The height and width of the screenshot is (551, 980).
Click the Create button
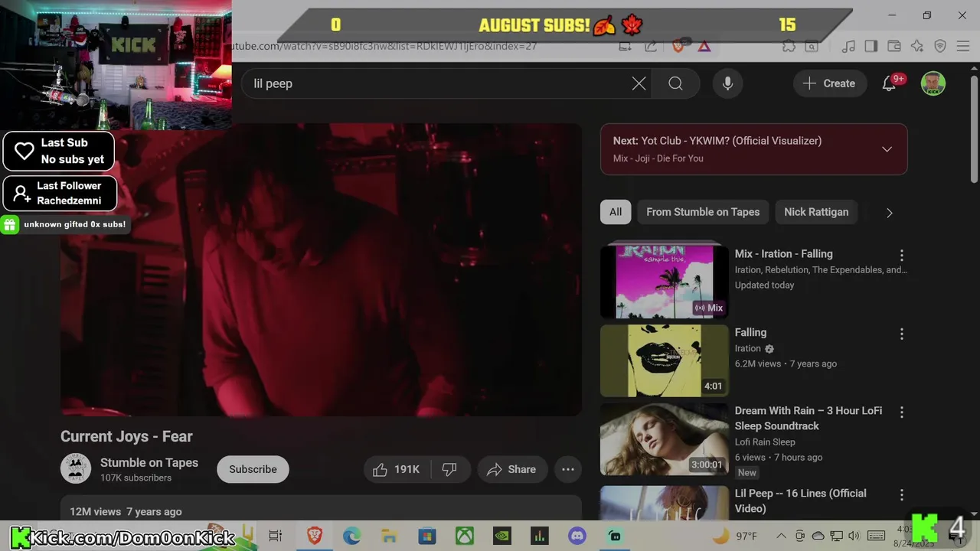(829, 83)
